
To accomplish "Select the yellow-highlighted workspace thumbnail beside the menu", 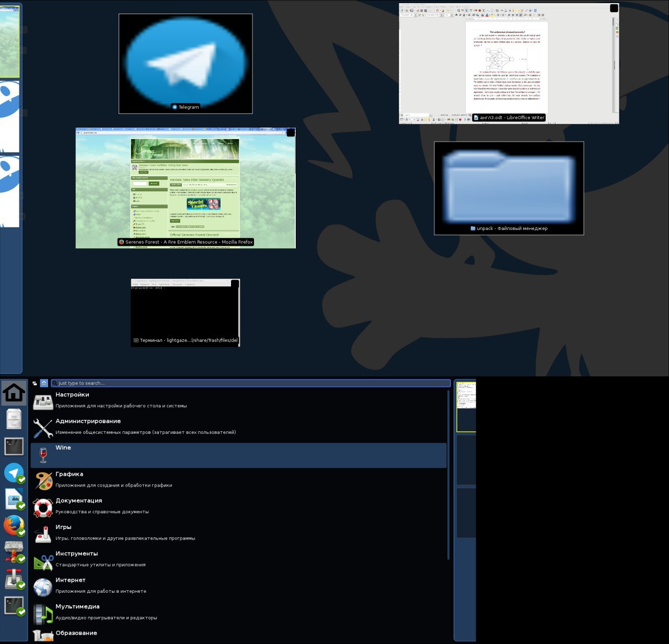I will pyautogui.click(x=466, y=407).
